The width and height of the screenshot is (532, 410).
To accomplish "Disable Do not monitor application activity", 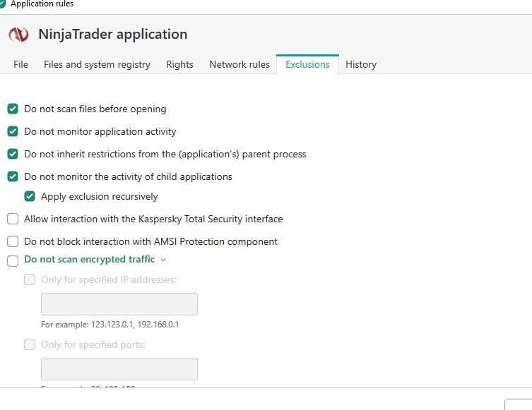I will click(13, 132).
